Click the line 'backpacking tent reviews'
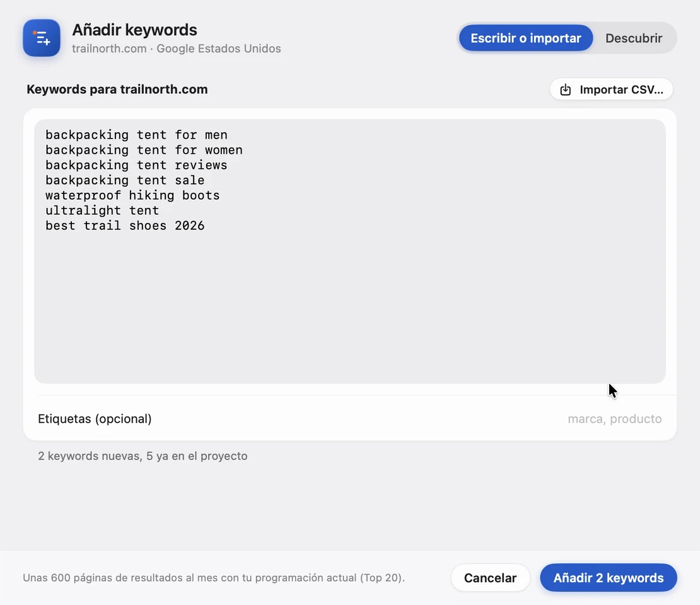The width and height of the screenshot is (700, 605). pos(136,165)
